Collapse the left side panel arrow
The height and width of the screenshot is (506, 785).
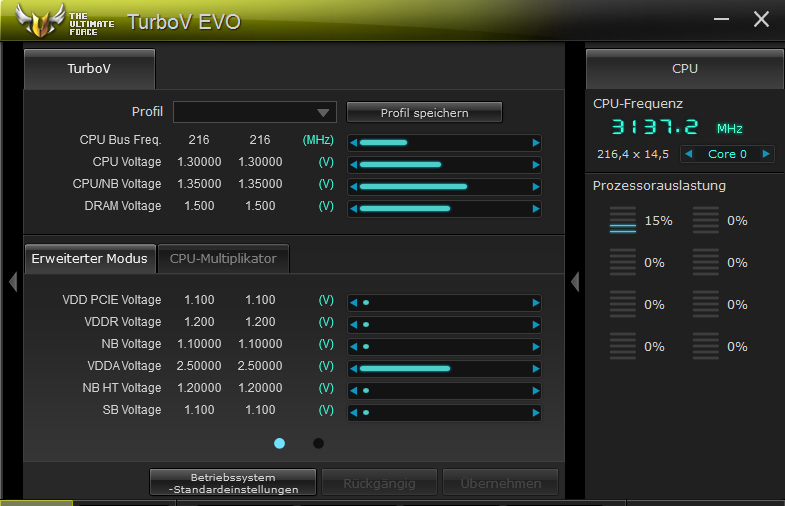pyautogui.click(x=13, y=282)
